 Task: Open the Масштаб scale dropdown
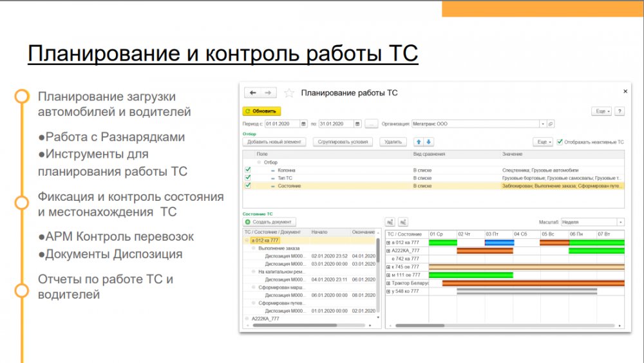[x=620, y=222]
